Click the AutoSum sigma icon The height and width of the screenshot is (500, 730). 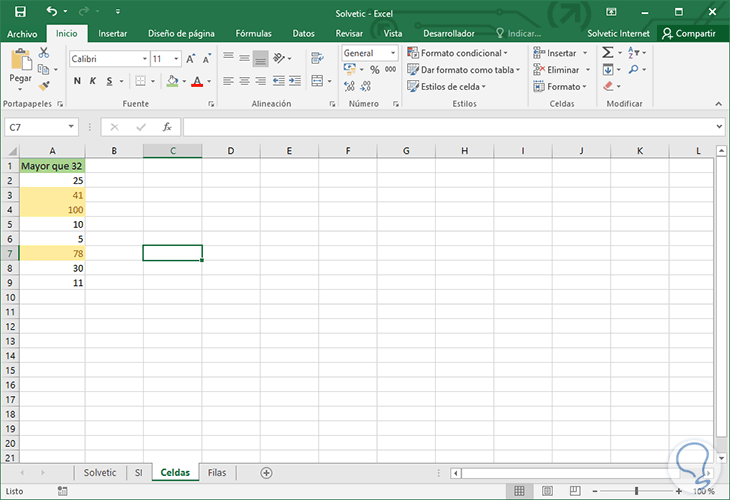tap(608, 53)
